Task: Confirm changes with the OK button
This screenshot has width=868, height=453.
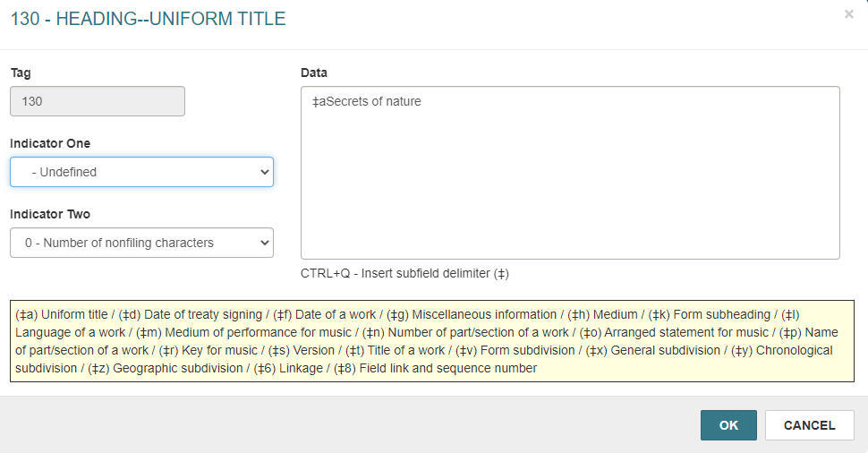Action: coord(728,425)
